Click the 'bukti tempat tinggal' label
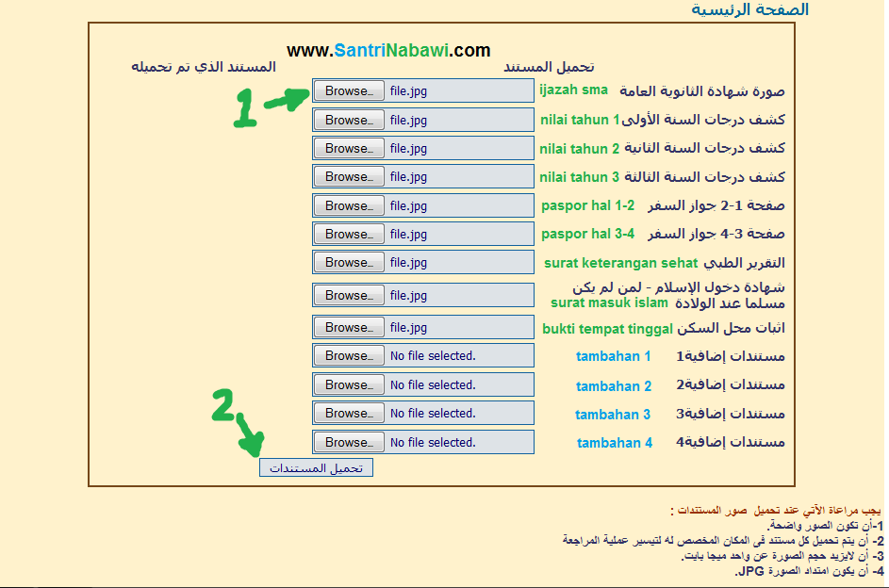 607,329
